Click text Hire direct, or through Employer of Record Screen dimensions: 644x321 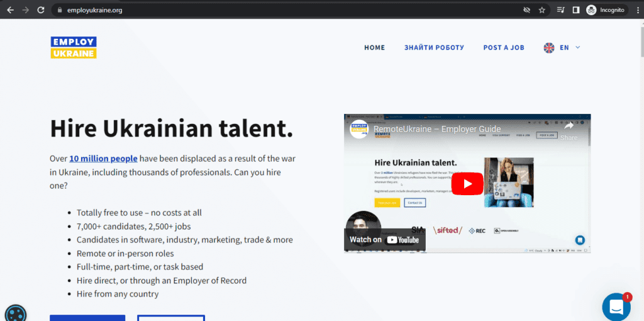point(162,281)
